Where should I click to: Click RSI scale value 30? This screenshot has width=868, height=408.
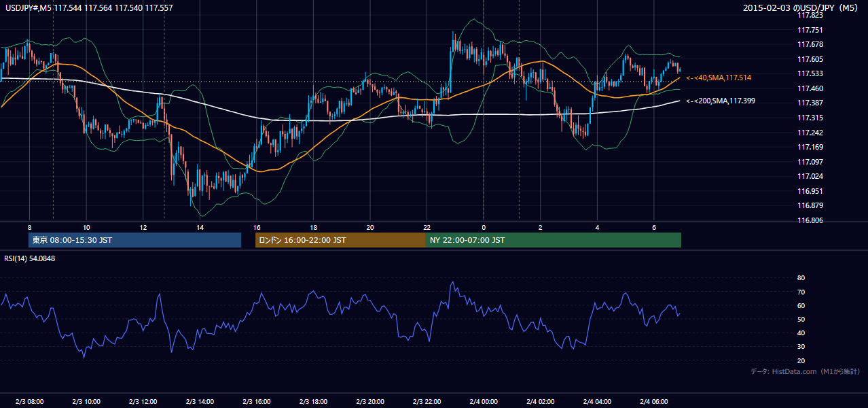click(x=801, y=347)
